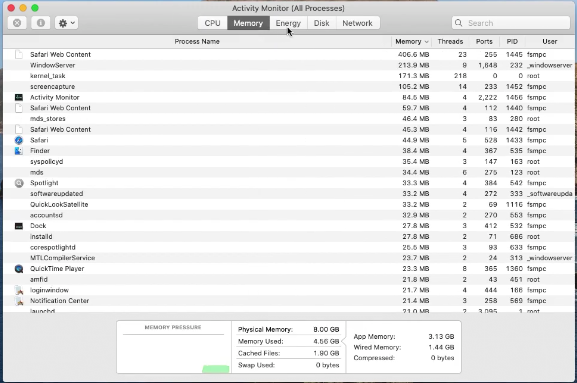Click the Memory Used value
Image resolution: width=577 pixels, height=383 pixels.
326,341
